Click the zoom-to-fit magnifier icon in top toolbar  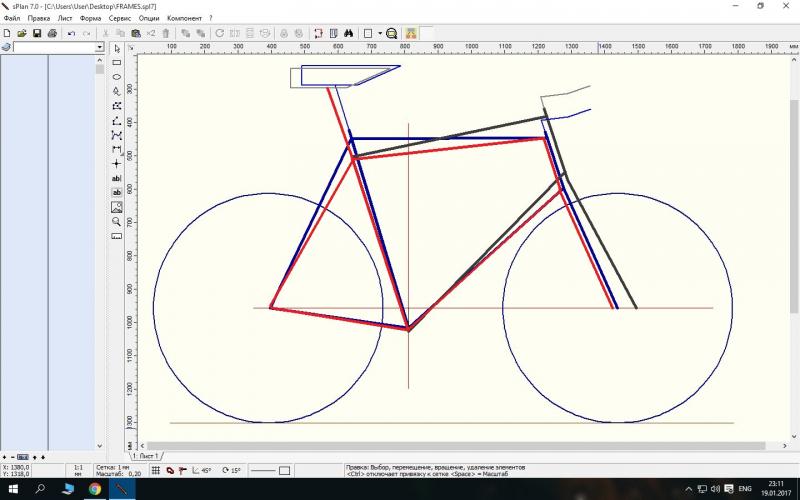point(391,33)
